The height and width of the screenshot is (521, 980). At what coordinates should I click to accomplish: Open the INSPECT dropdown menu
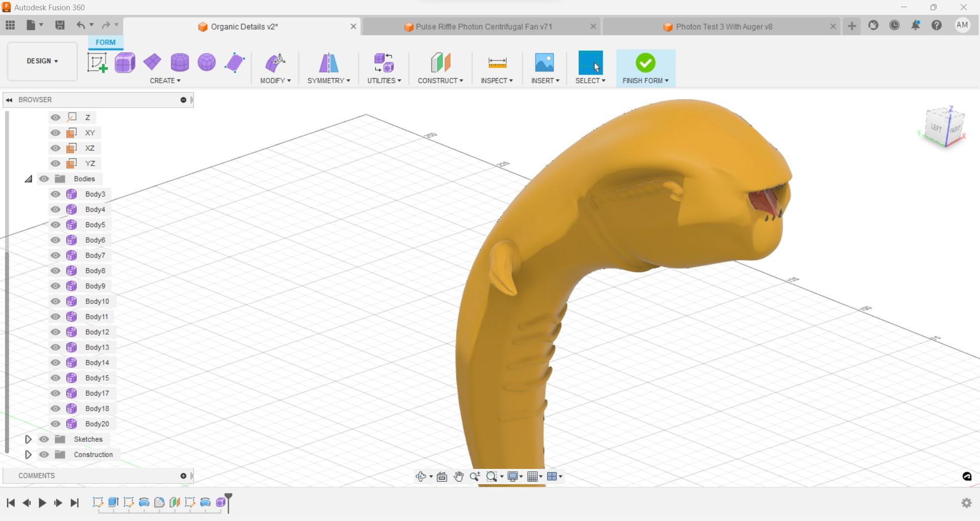click(x=497, y=81)
